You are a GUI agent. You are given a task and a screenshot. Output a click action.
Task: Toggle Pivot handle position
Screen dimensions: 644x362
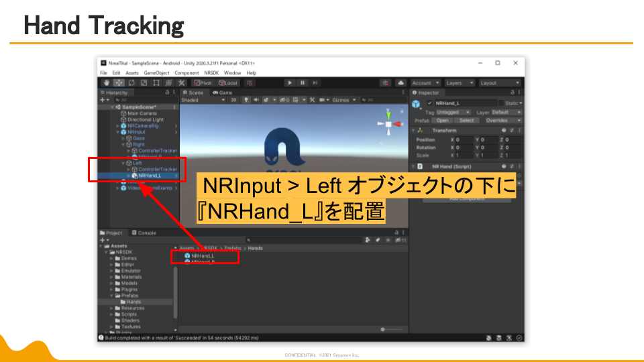tap(203, 83)
